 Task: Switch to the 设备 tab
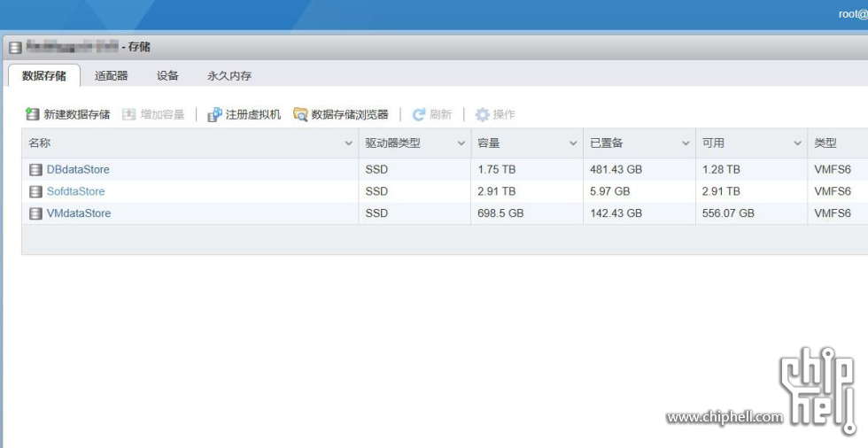pos(167,76)
